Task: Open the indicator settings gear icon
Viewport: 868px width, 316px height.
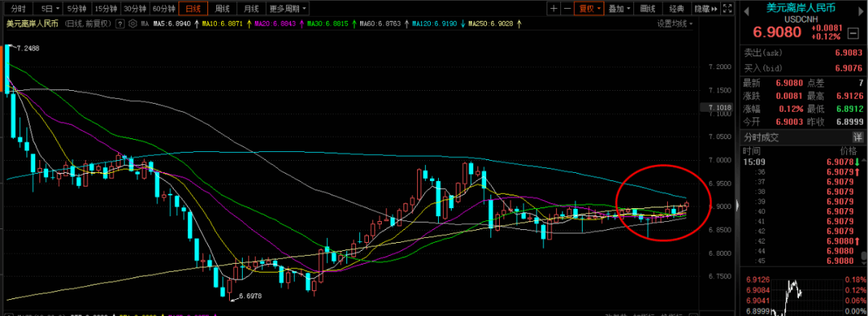Action: click(132, 24)
